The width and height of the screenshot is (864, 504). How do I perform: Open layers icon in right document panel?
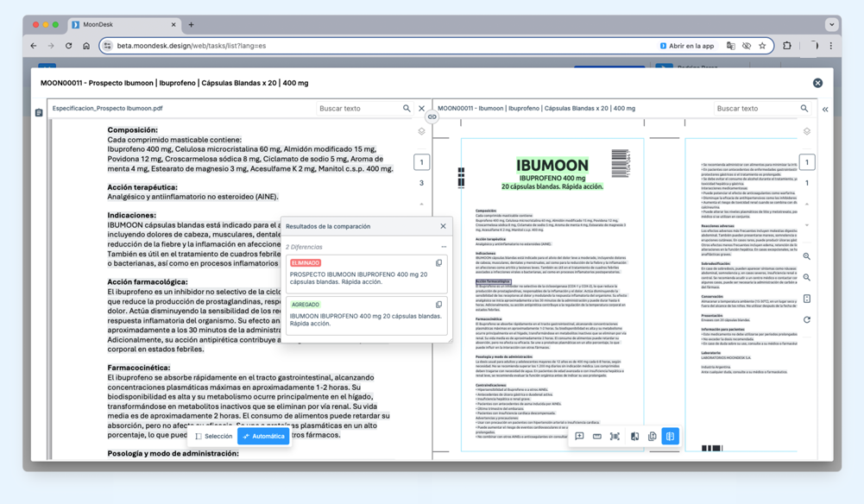coord(806,131)
